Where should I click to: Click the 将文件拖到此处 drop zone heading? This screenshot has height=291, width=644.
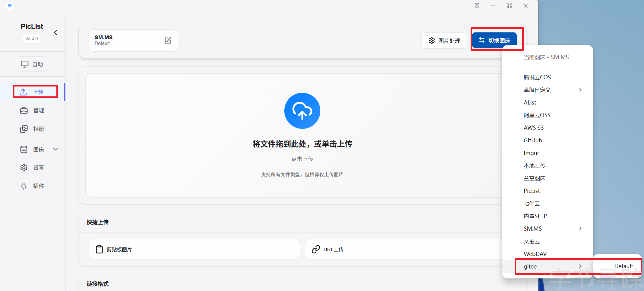click(x=302, y=144)
